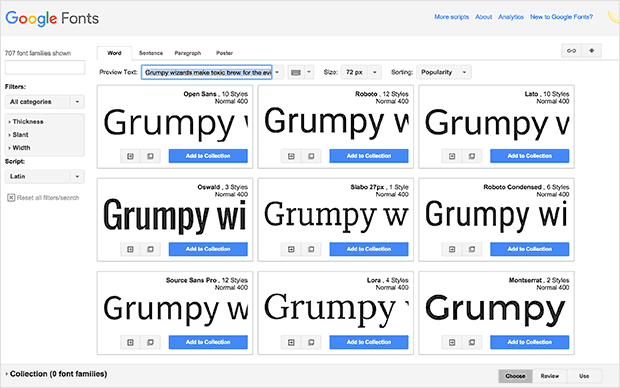Add Lato to Collection
The height and width of the screenshot is (388, 620).
[x=529, y=156]
